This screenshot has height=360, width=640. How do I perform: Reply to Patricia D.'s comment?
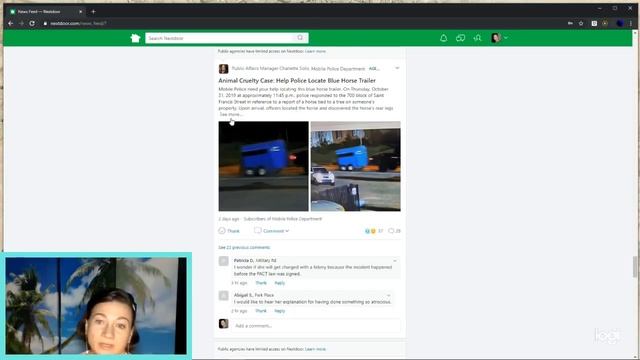click(280, 283)
